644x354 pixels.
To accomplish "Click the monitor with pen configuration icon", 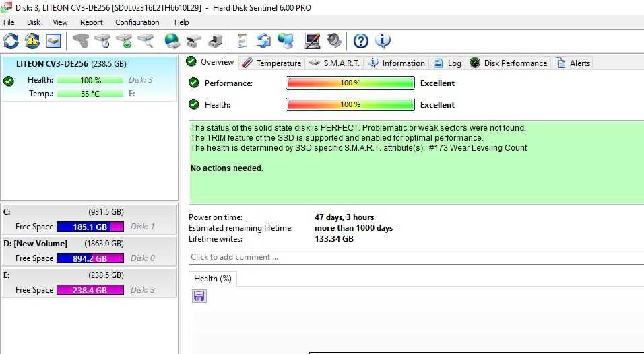I will tap(313, 41).
